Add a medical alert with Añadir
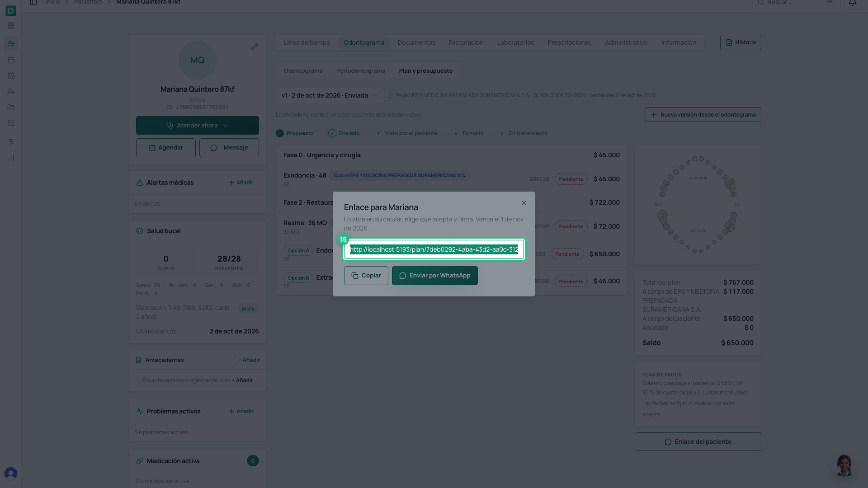This screenshot has width=868, height=488. [241, 183]
